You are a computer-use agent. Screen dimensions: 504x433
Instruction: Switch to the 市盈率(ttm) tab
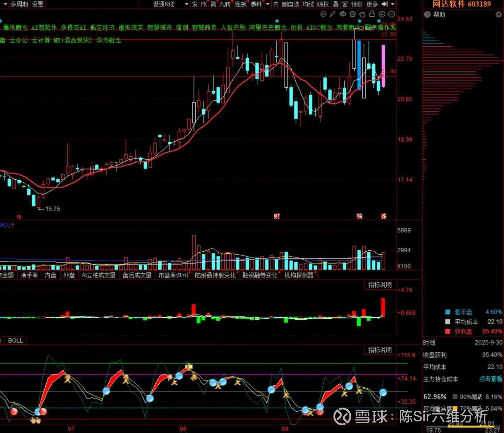[x=174, y=275]
